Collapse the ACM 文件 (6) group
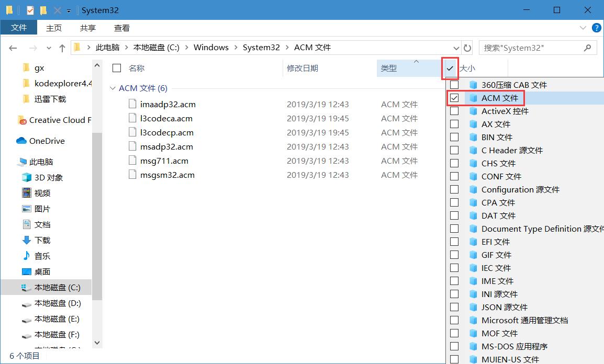Screen dimensions: 604x364 113,88
